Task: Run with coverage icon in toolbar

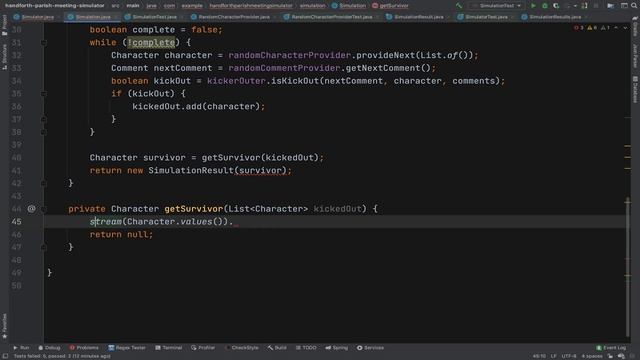Action: 556,6
